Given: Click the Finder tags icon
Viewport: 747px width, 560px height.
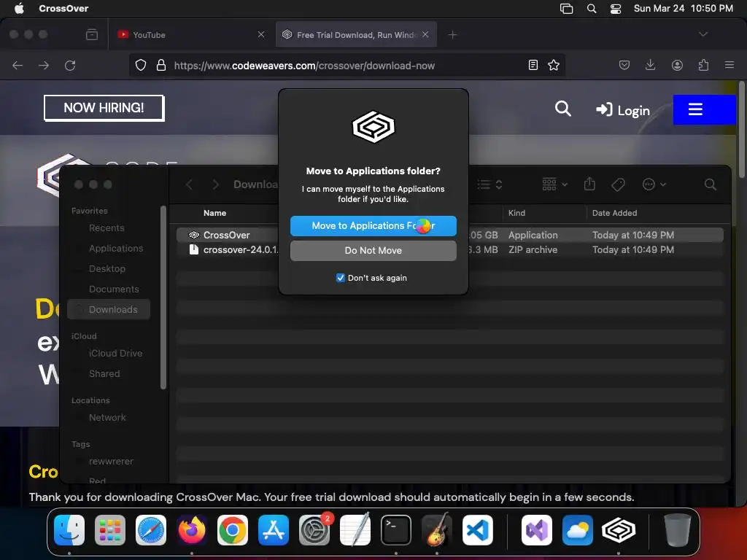Looking at the screenshot, I should point(618,184).
